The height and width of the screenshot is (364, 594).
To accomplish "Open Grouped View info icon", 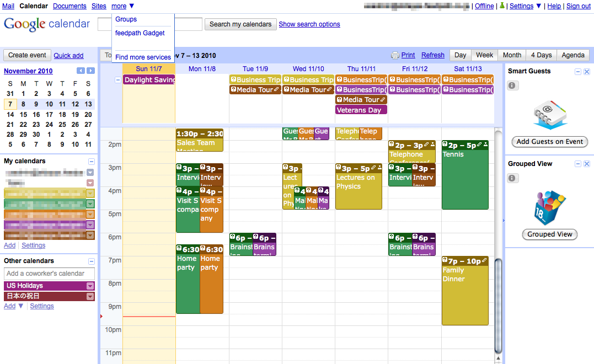I will 512,178.
